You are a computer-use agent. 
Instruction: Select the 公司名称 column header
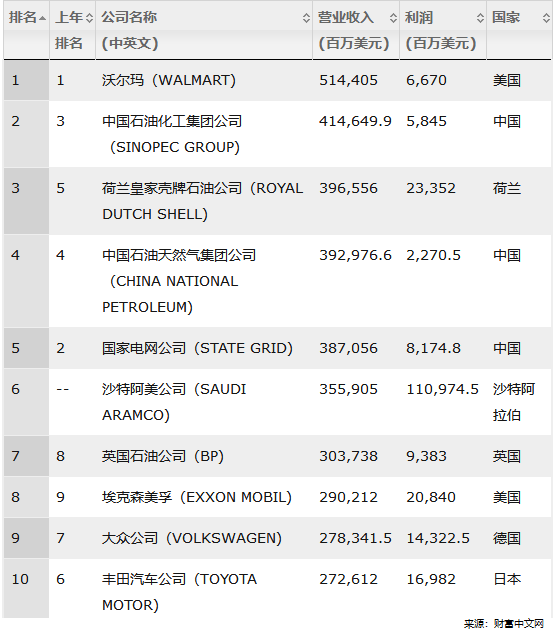click(x=129, y=30)
